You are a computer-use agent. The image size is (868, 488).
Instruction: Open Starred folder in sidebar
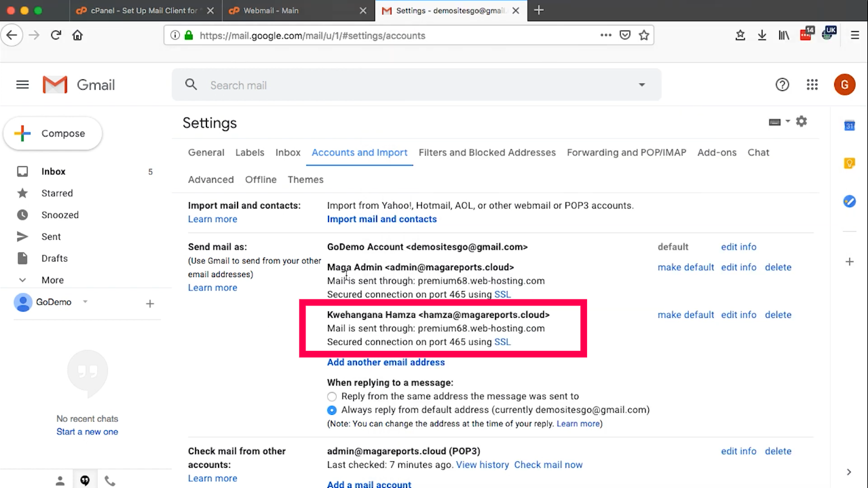click(57, 193)
